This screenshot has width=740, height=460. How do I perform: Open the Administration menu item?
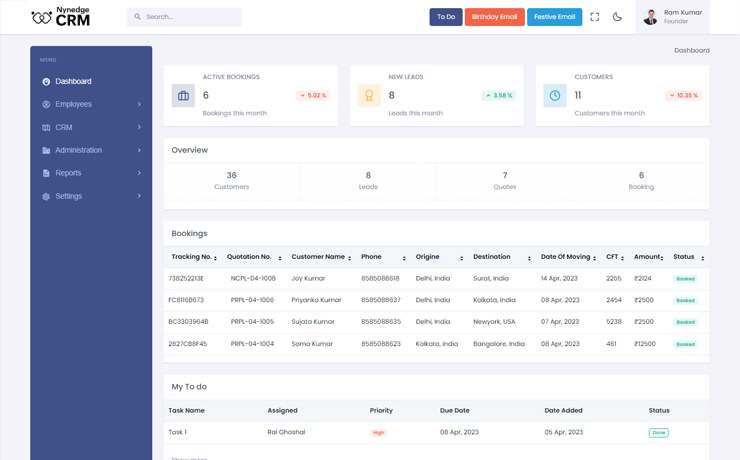(x=78, y=150)
